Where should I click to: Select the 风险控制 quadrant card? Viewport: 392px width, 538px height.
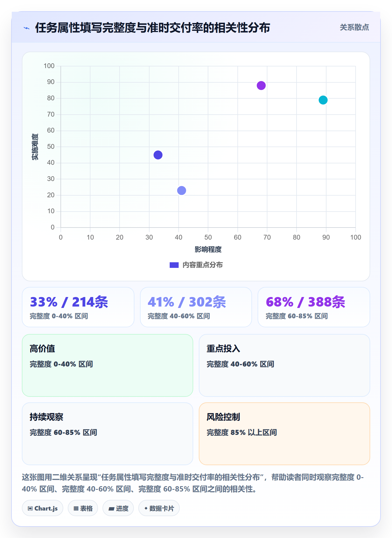point(284,434)
